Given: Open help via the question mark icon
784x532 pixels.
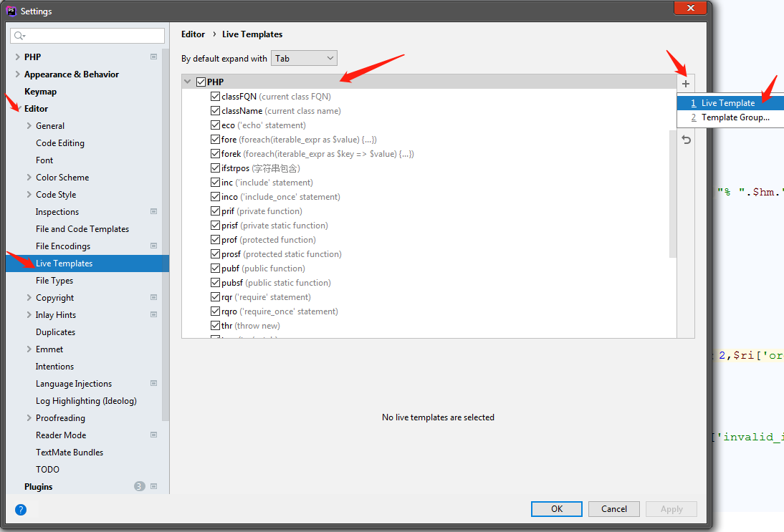Looking at the screenshot, I should [x=21, y=510].
